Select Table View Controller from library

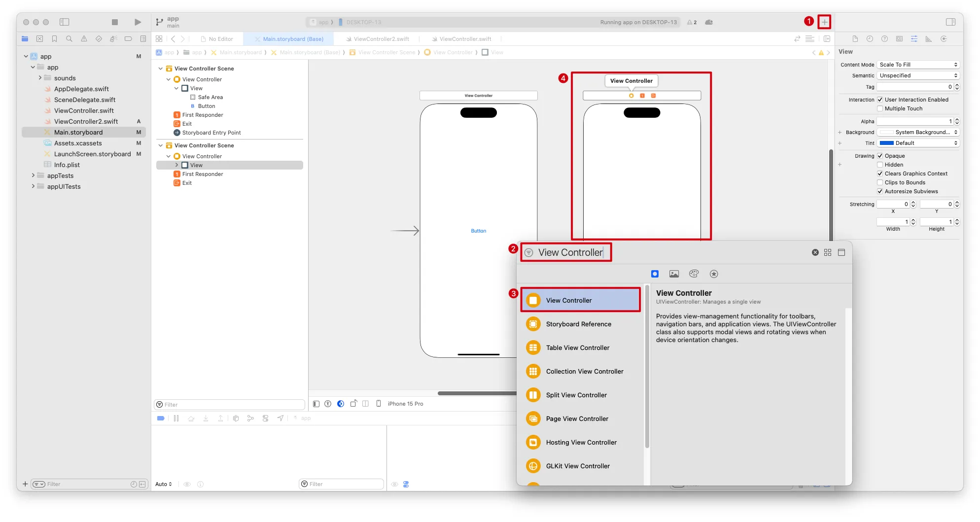point(577,348)
